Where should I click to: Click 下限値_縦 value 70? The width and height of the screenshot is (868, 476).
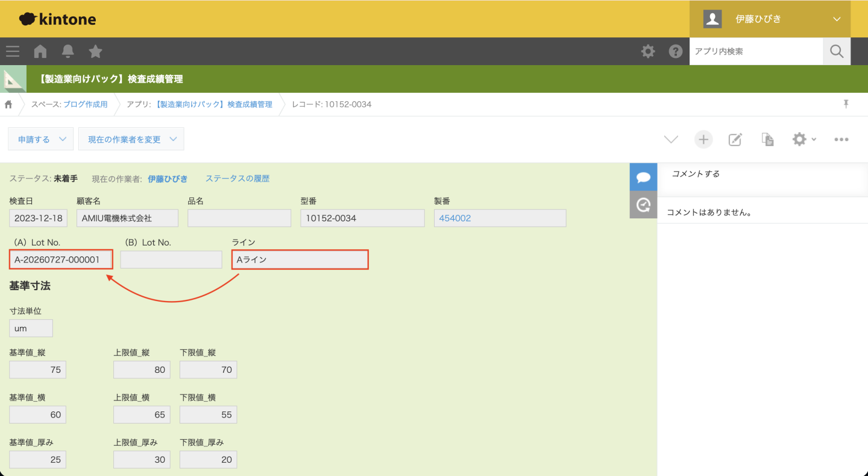(209, 370)
